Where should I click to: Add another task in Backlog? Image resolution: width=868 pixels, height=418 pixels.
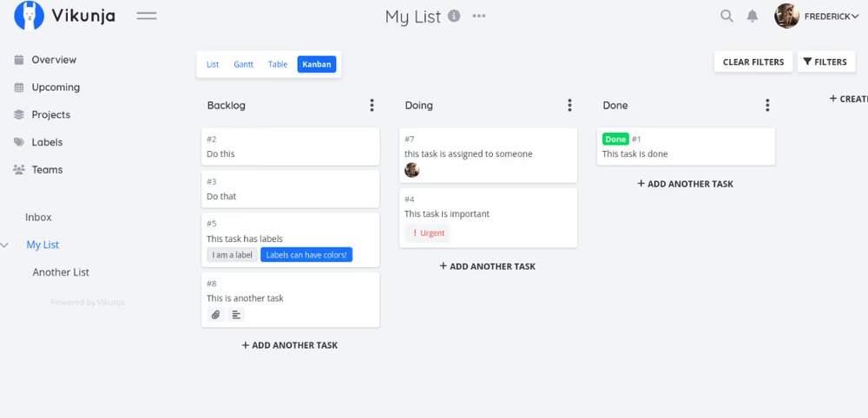point(290,345)
